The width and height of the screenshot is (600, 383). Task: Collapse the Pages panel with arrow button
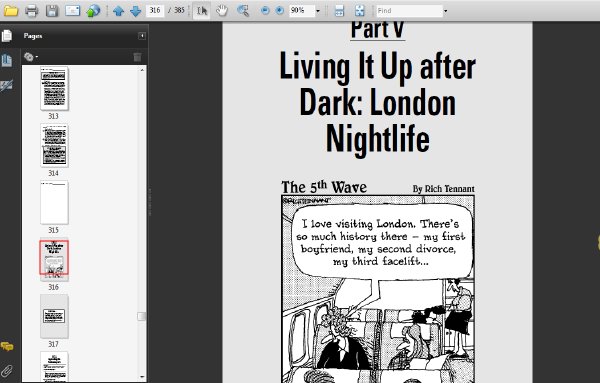(142, 36)
